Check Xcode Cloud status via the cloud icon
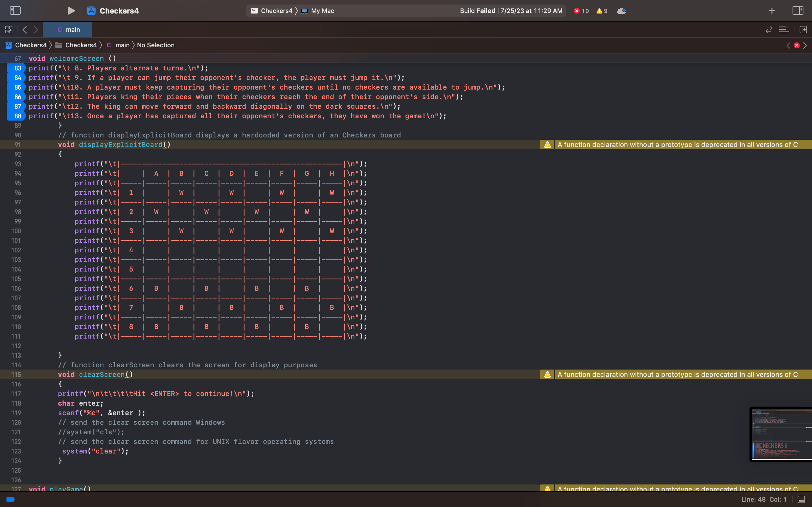The image size is (812, 507). [x=621, y=11]
